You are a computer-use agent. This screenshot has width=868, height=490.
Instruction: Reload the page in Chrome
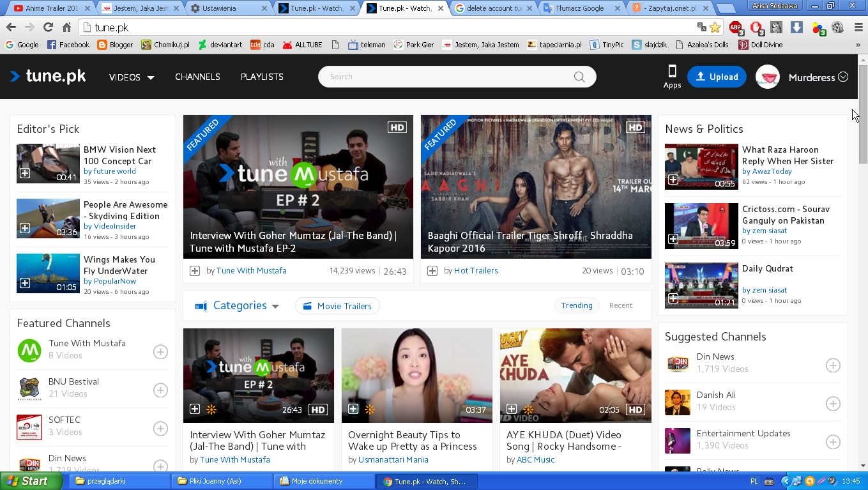coord(48,27)
